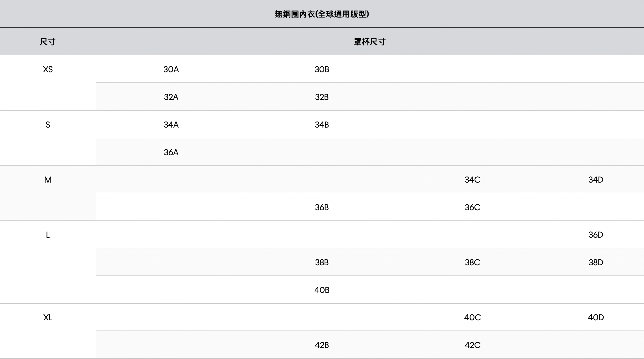Select the XS size row label

pyautogui.click(x=48, y=69)
